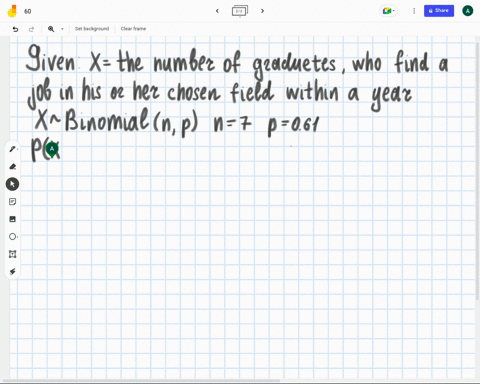The width and height of the screenshot is (480, 384).
Task: Click the Share button
Action: [x=439, y=11]
